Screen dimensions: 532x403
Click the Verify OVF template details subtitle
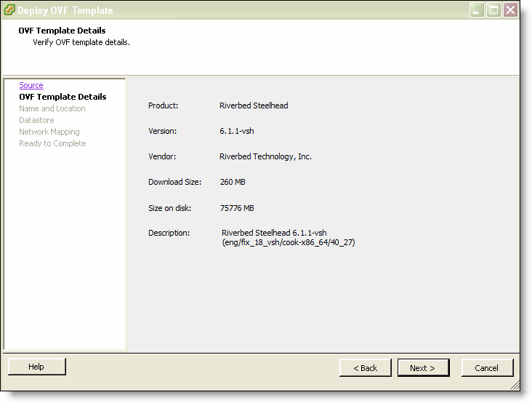point(81,42)
